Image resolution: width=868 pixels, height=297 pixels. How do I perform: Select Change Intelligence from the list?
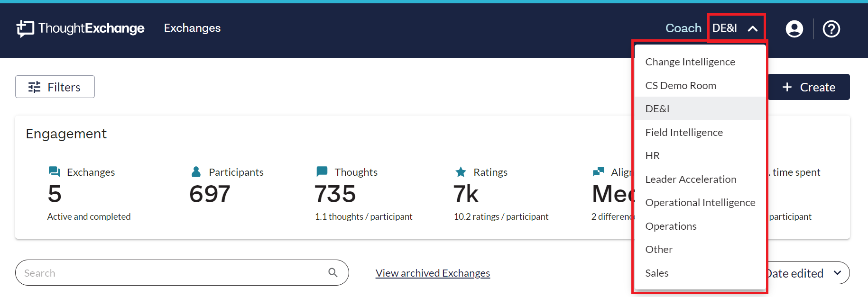pos(690,62)
